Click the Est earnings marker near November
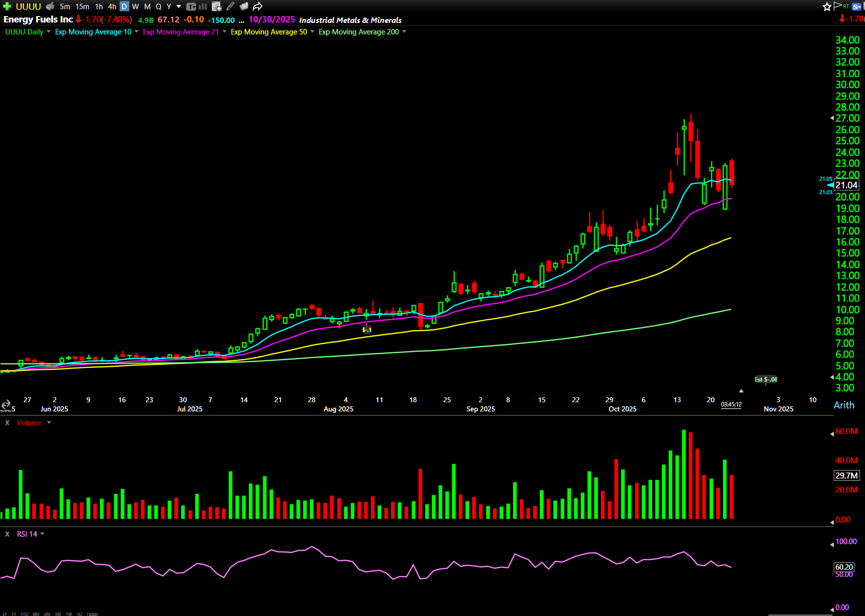 tap(765, 379)
